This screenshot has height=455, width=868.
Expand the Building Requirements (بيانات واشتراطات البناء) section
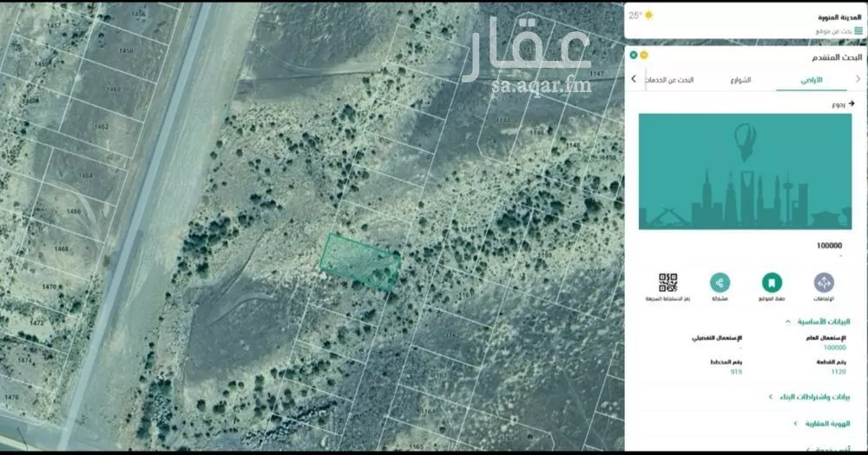pyautogui.click(x=770, y=397)
